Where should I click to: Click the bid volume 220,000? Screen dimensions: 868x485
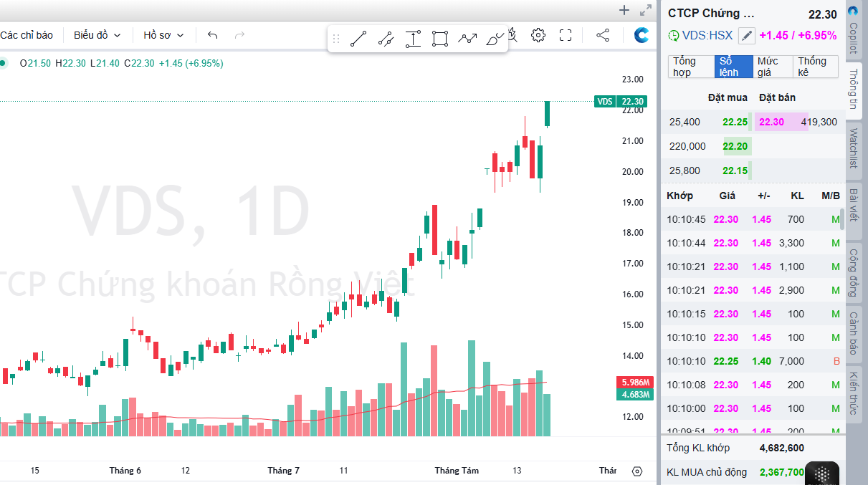coord(687,146)
